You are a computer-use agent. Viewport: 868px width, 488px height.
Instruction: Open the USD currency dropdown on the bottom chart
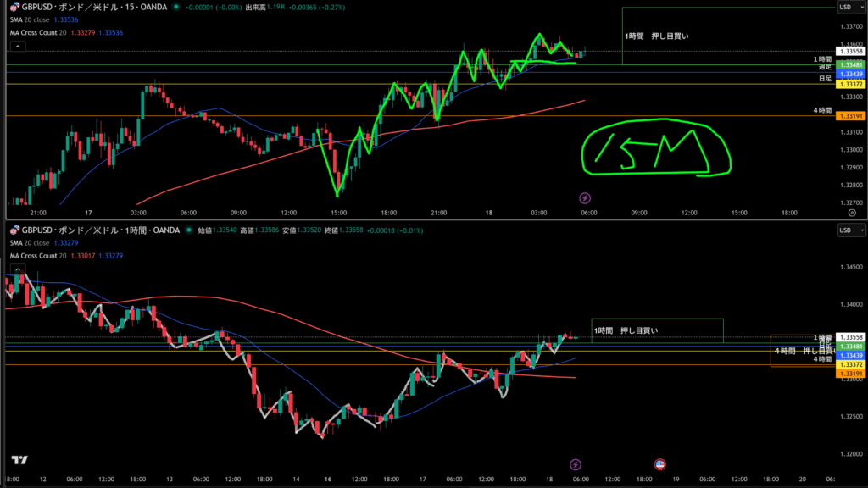850,230
